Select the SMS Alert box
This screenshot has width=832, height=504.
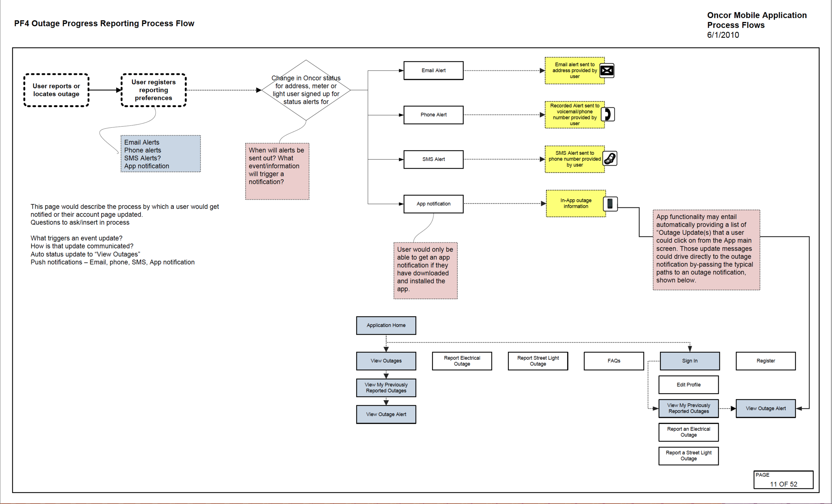point(434,159)
